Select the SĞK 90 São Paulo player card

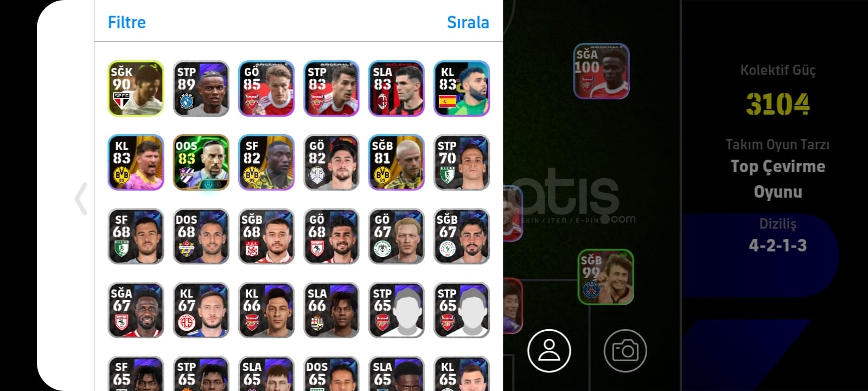[x=136, y=89]
